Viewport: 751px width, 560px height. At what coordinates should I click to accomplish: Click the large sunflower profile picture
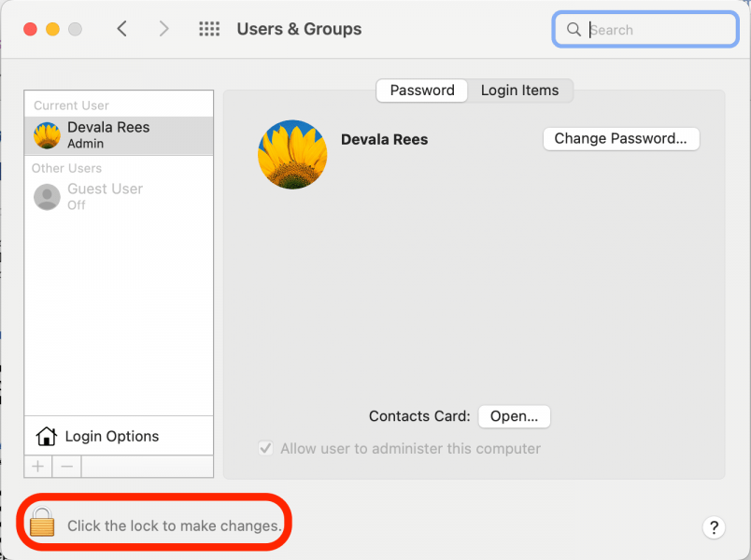point(292,154)
